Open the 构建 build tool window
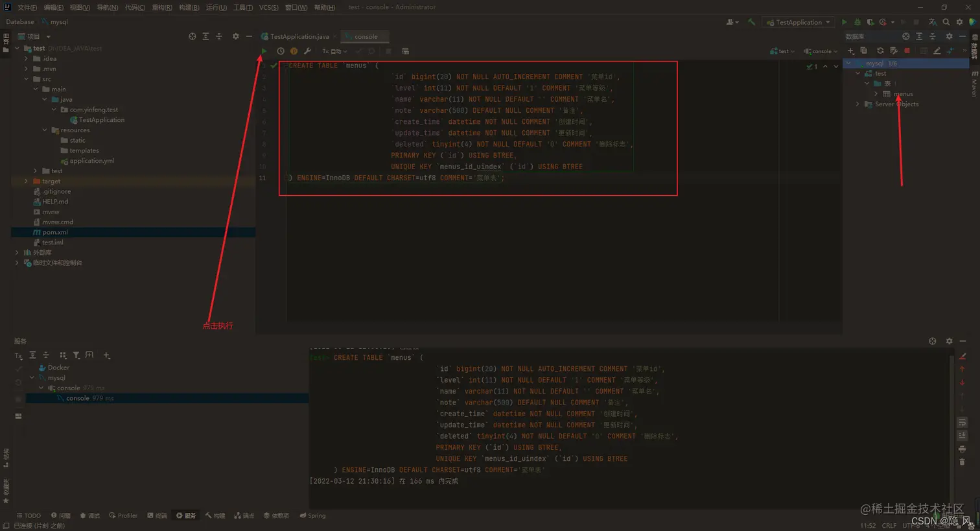The image size is (980, 531). click(215, 516)
